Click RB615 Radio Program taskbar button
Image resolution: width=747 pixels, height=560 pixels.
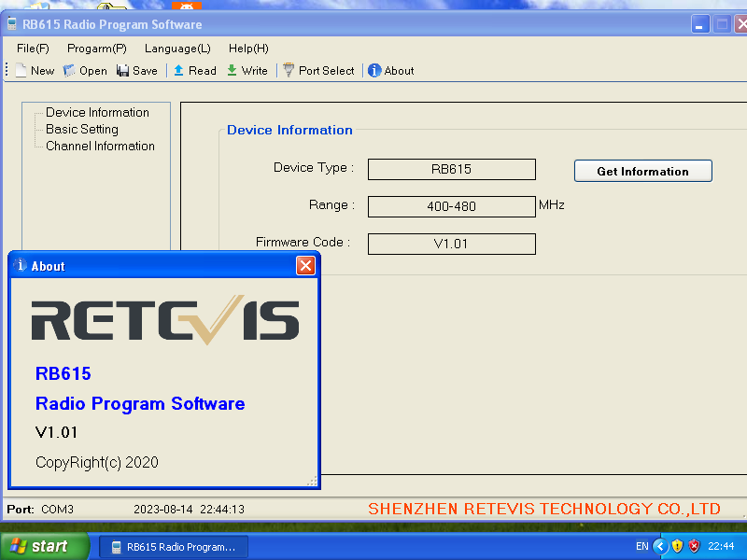[x=174, y=547]
